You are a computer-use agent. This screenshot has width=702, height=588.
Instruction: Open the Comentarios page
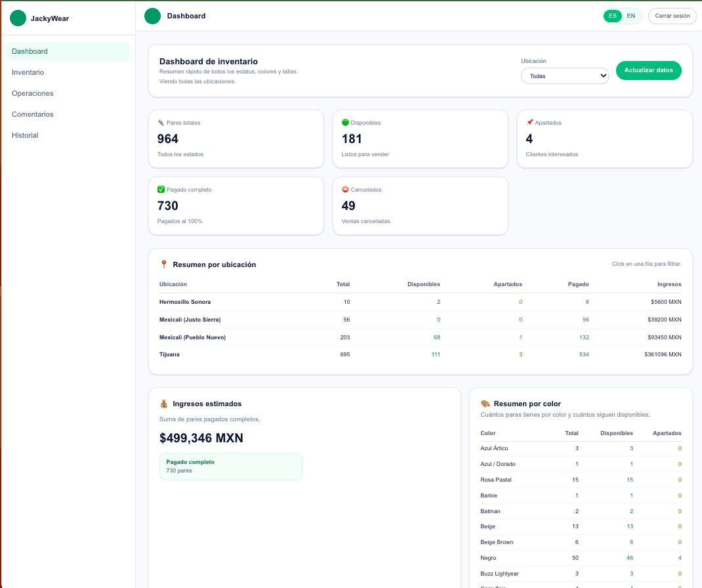31,114
